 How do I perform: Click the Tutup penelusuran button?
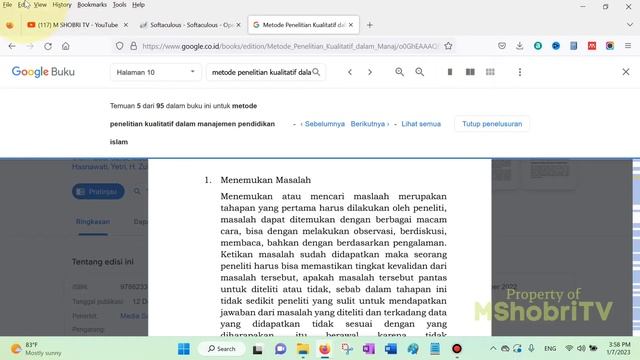[492, 124]
